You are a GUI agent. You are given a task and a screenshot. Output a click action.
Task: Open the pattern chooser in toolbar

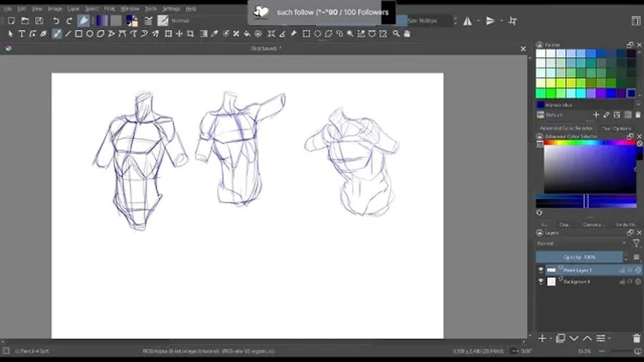coord(116,21)
